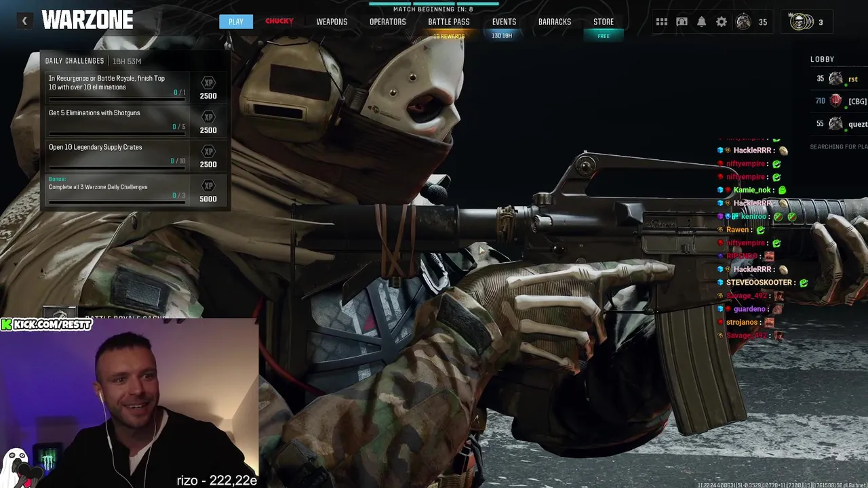Click the MATCH BEGINNING IN countdown text
Viewport: 868px width, 488px height.
pos(433,9)
